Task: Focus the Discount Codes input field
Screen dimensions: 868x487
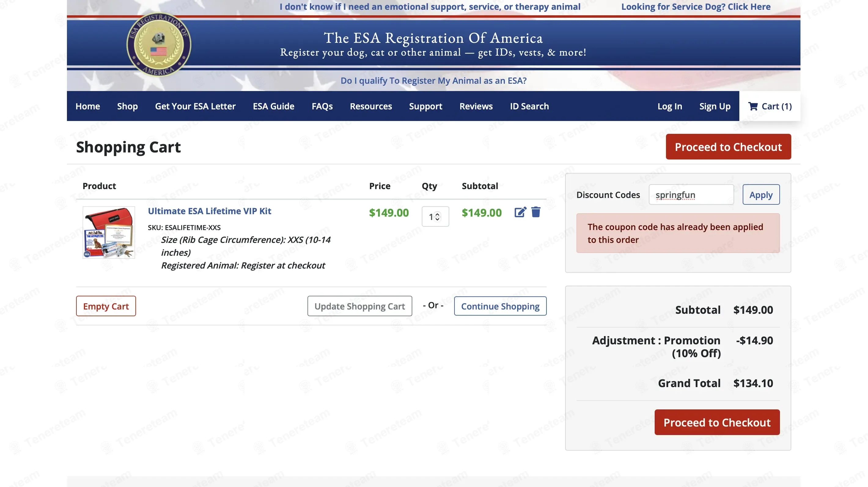Action: [x=691, y=194]
